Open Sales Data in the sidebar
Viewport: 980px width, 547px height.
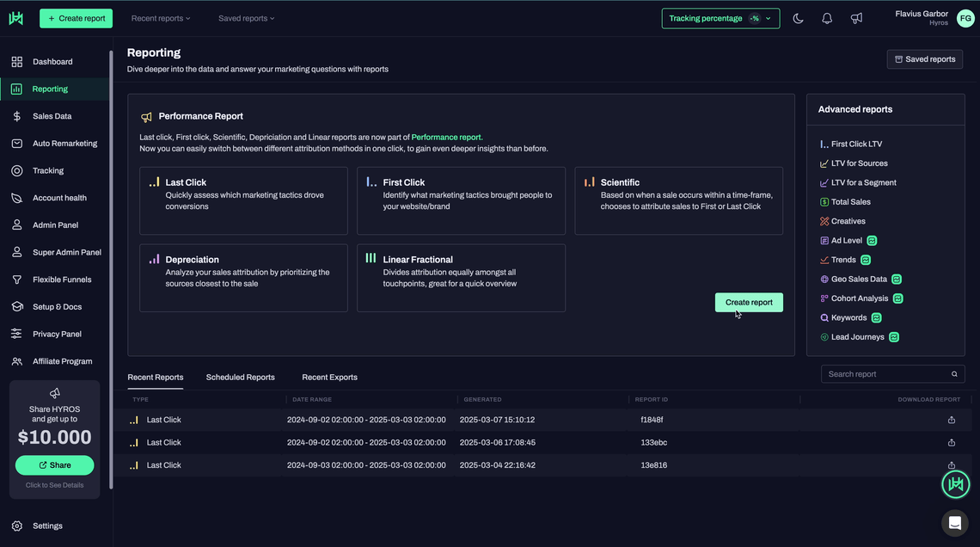point(52,116)
